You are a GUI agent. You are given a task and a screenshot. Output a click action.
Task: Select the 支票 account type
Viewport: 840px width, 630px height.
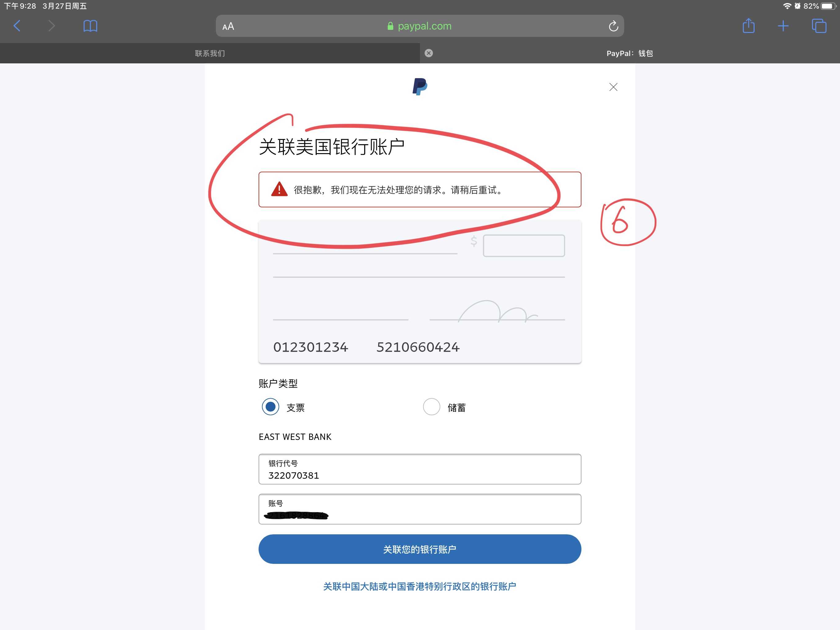pyautogui.click(x=270, y=407)
